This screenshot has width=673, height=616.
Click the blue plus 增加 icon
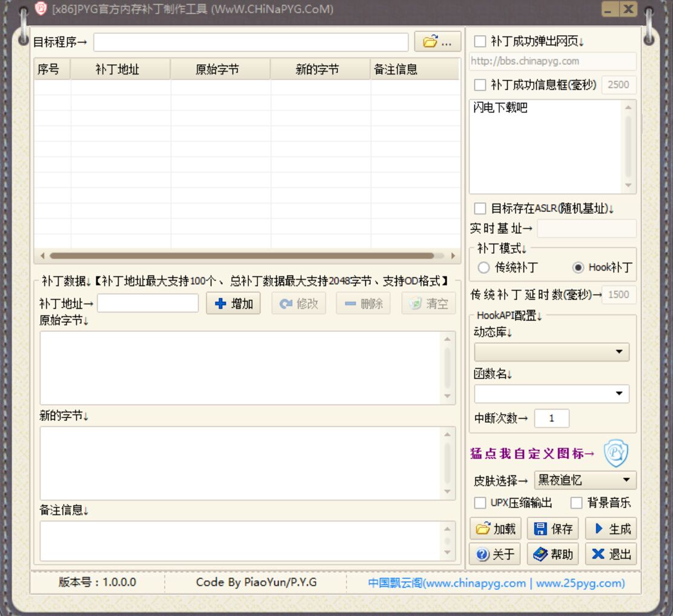click(x=220, y=303)
